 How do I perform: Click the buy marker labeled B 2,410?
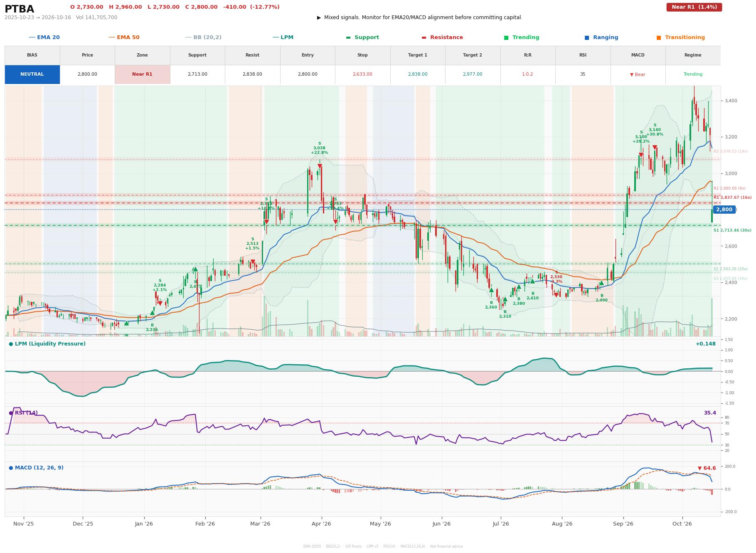[532, 281]
